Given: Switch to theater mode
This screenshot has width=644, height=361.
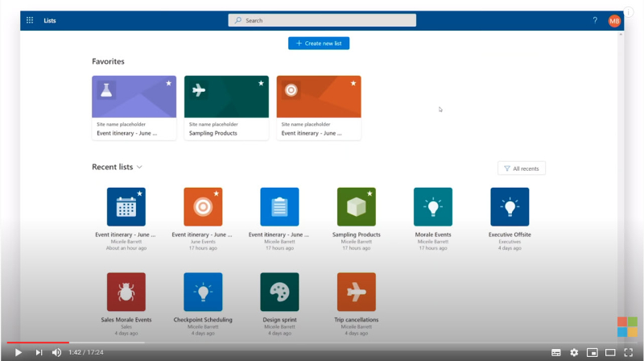Looking at the screenshot, I should click(x=610, y=352).
